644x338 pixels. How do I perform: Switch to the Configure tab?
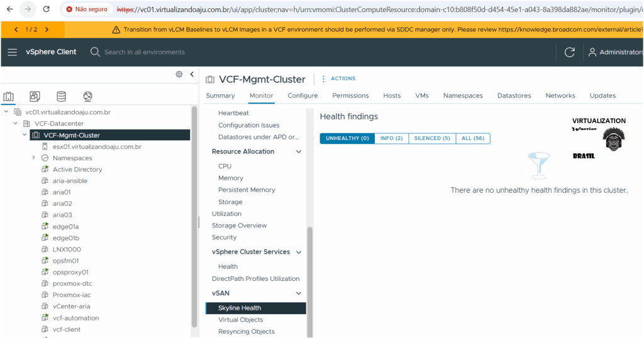303,95
